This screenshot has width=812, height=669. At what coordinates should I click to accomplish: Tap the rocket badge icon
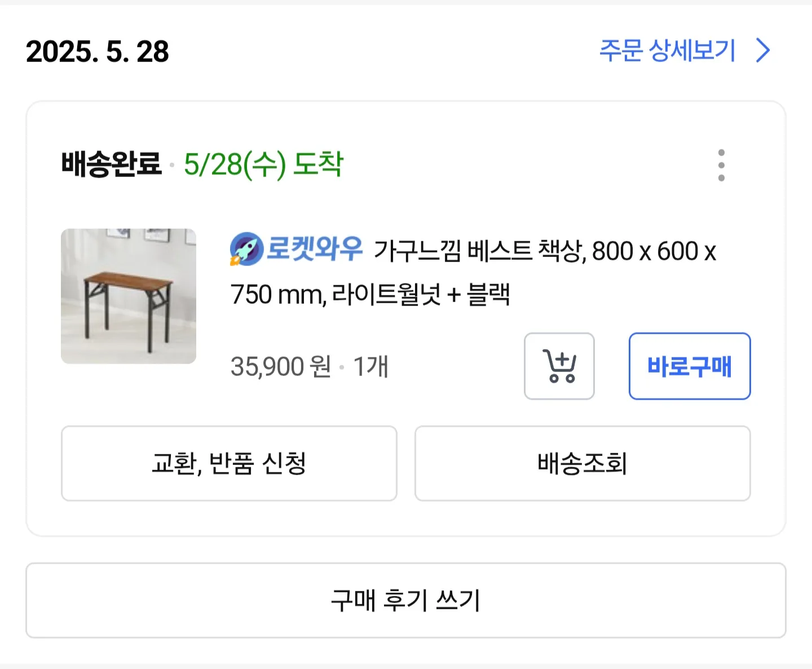(246, 249)
